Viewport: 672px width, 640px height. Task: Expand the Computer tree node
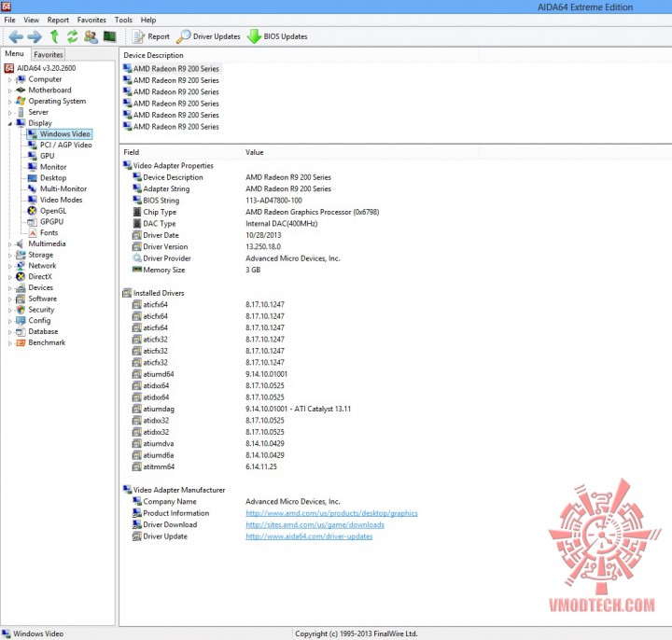pos(10,79)
